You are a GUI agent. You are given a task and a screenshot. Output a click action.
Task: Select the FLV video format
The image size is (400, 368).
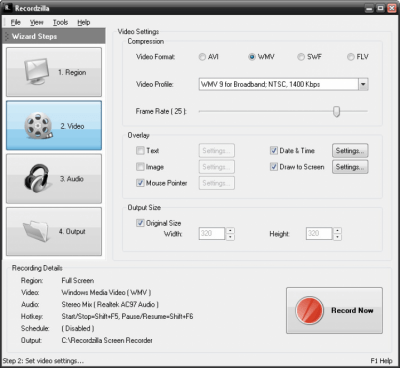351,57
